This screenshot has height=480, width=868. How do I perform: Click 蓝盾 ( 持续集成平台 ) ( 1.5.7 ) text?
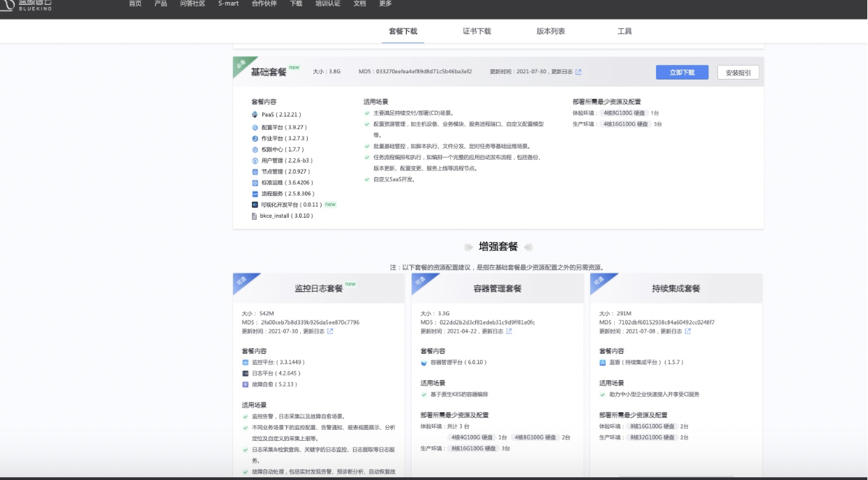[646, 363]
